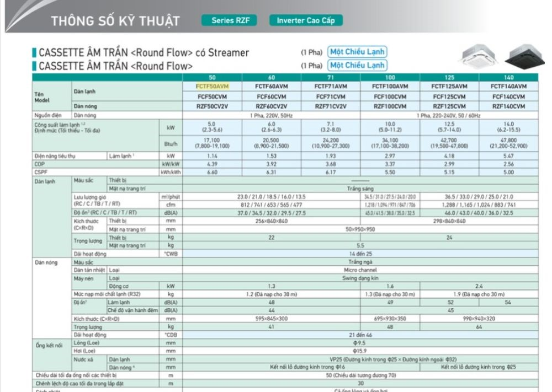Select Một Chiều Lạnh badge on Streamer line
The image size is (552, 392).
pyautogui.click(x=357, y=52)
